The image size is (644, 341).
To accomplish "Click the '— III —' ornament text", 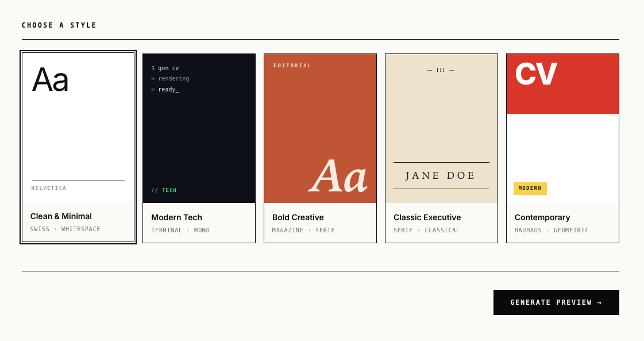I will (441, 70).
